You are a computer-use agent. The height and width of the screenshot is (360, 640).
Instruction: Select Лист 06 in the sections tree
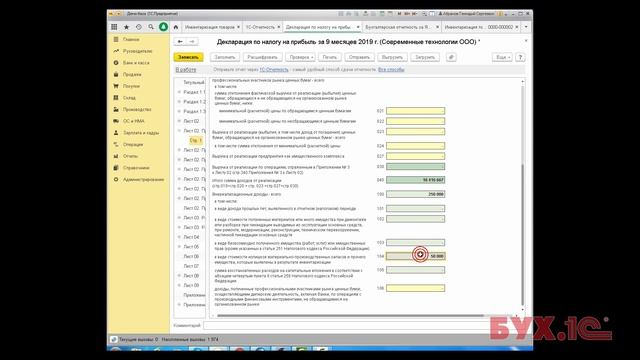point(191,256)
